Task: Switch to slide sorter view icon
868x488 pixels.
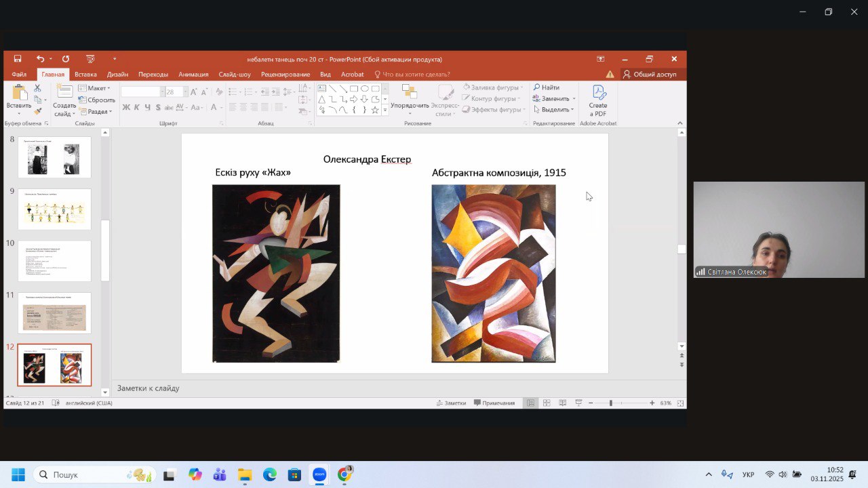Action: tap(547, 403)
